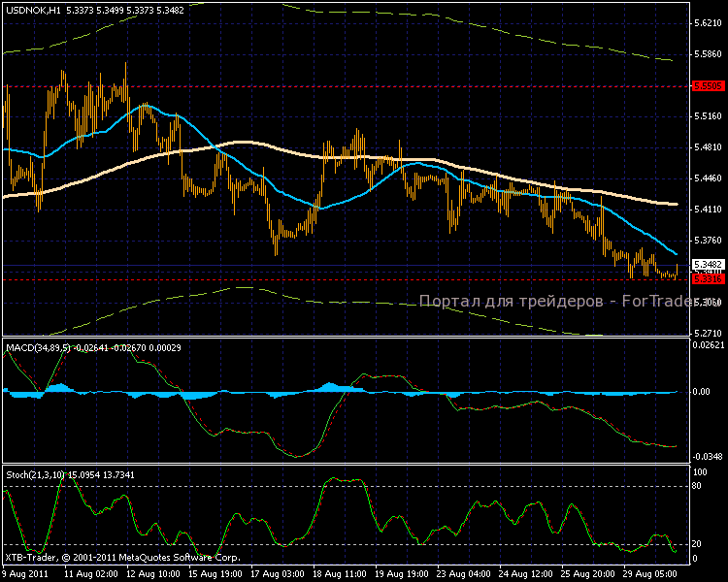The width and height of the screenshot is (728, 582).
Task: Click the red 5.3316 price level tag
Action: tap(705, 278)
